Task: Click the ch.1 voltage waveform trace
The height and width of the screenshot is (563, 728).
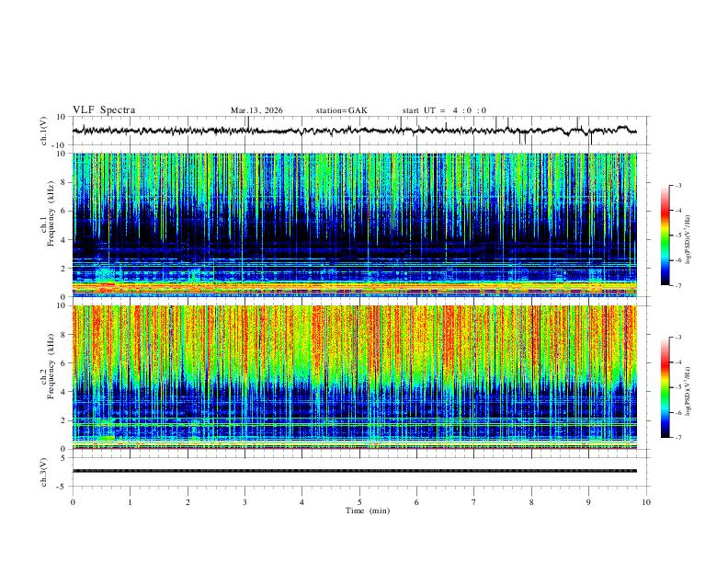Action: (354, 131)
